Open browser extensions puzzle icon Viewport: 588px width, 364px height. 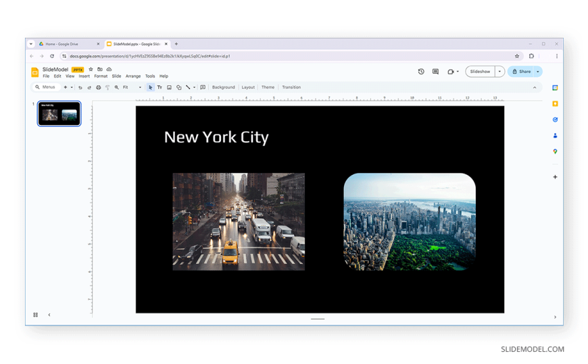click(531, 56)
